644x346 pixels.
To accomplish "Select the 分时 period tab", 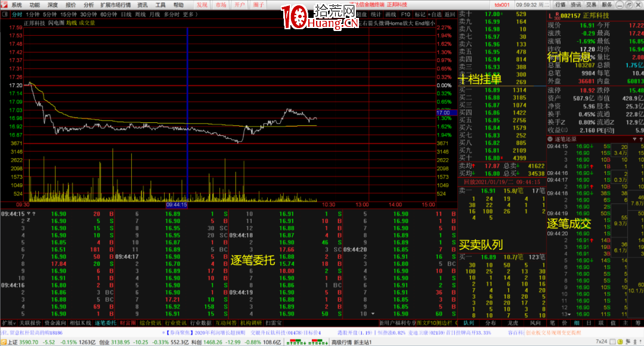I will pos(17,14).
